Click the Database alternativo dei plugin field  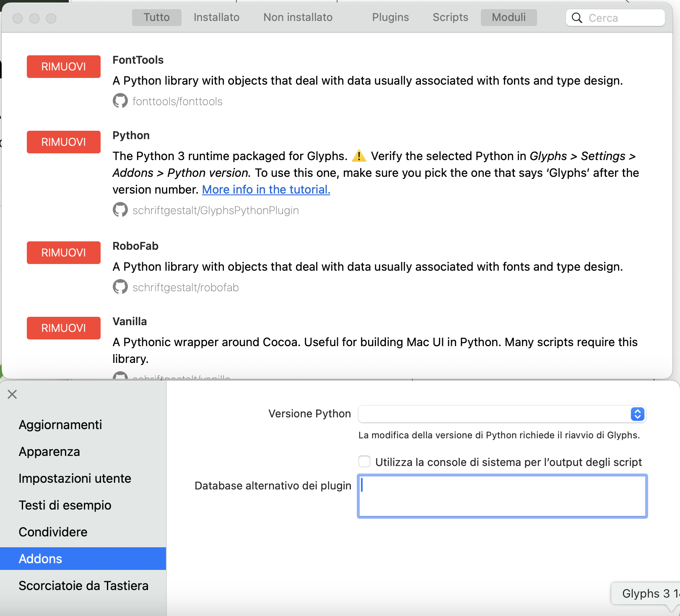tap(502, 496)
